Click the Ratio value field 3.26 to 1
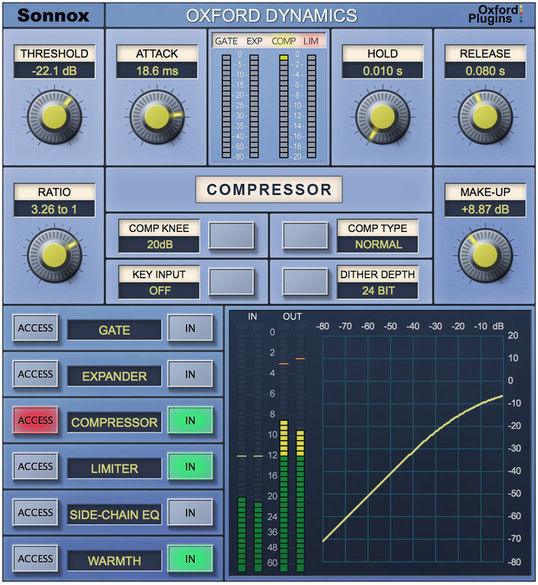This screenshot has width=538, height=585. pyautogui.click(x=54, y=209)
